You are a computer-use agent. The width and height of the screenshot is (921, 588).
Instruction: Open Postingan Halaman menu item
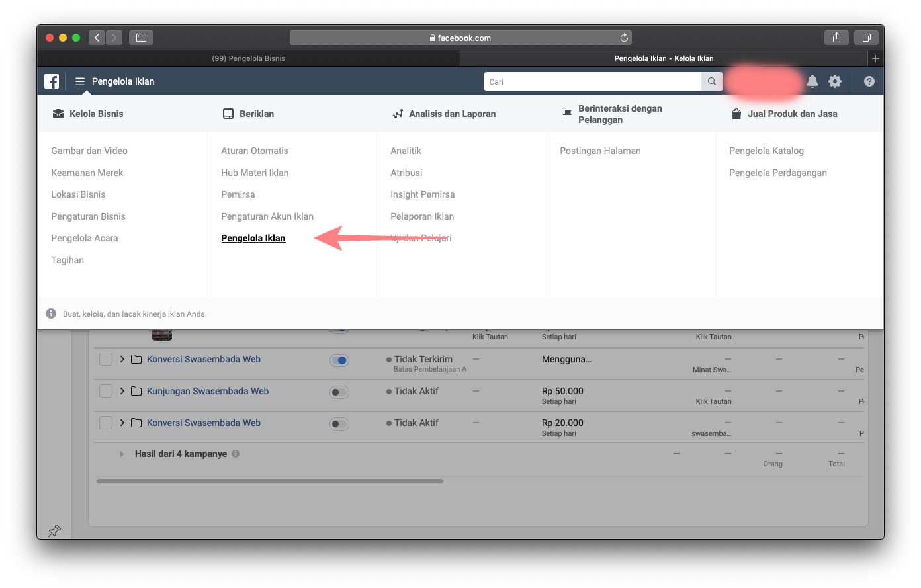600,151
